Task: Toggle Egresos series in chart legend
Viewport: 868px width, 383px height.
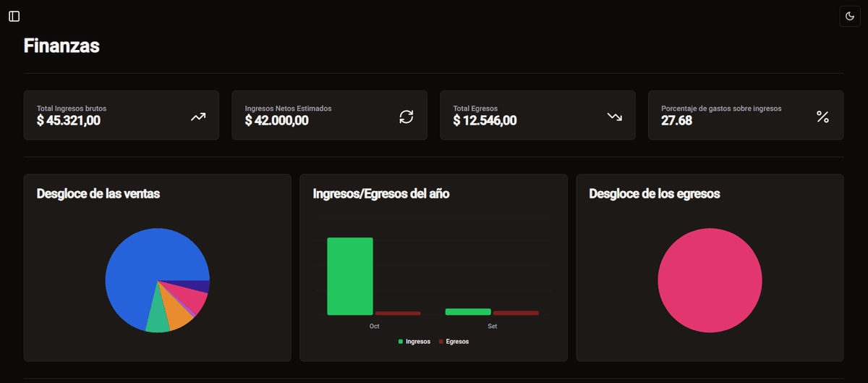Action: click(454, 341)
